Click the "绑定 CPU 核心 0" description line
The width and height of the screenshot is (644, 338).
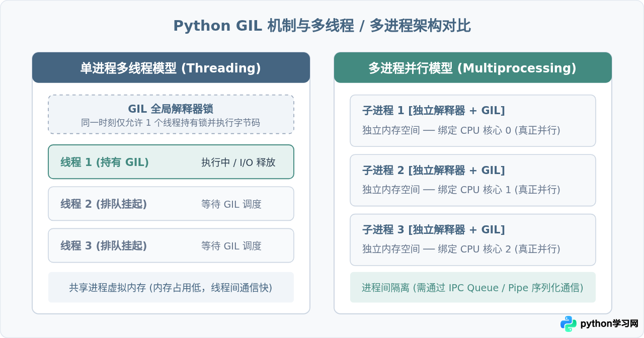coord(461,130)
